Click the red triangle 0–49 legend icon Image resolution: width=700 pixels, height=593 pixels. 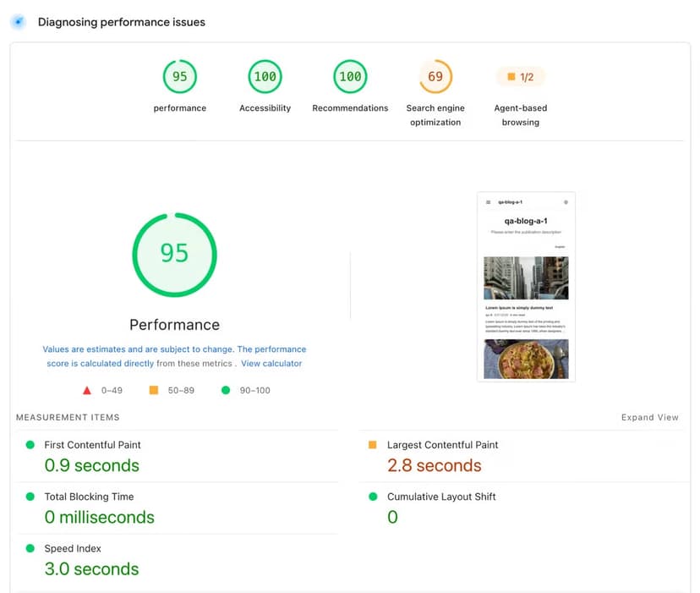point(87,390)
